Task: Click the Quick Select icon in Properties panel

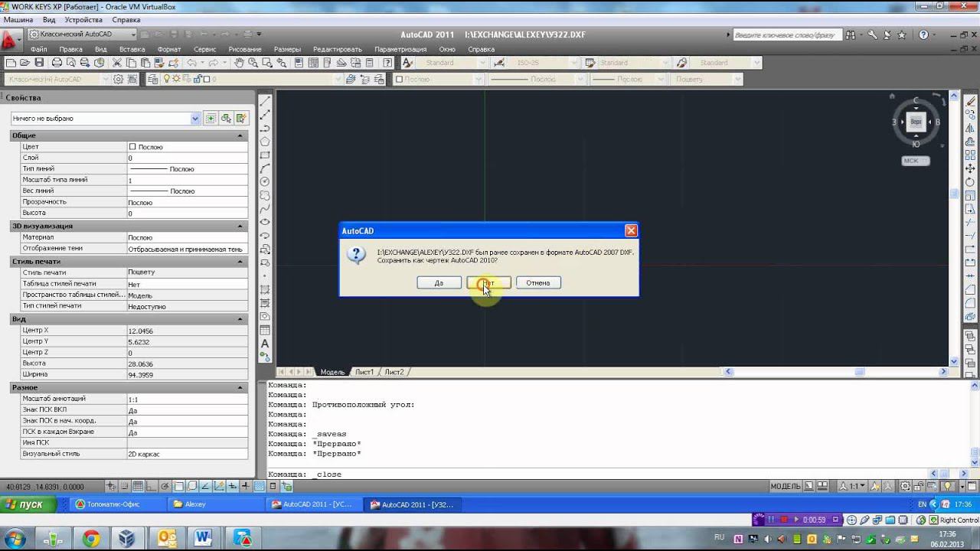Action: 241,119
